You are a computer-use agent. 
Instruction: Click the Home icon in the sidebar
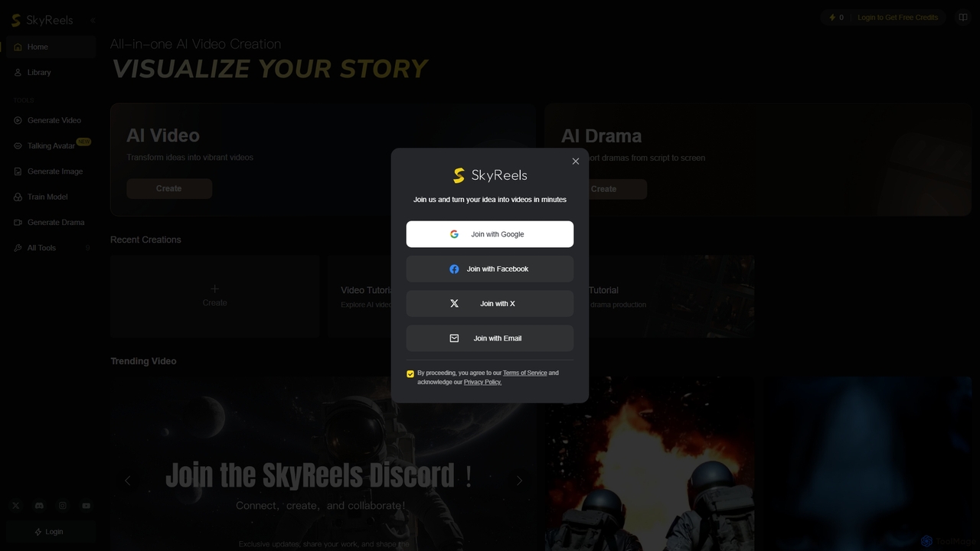point(18,47)
